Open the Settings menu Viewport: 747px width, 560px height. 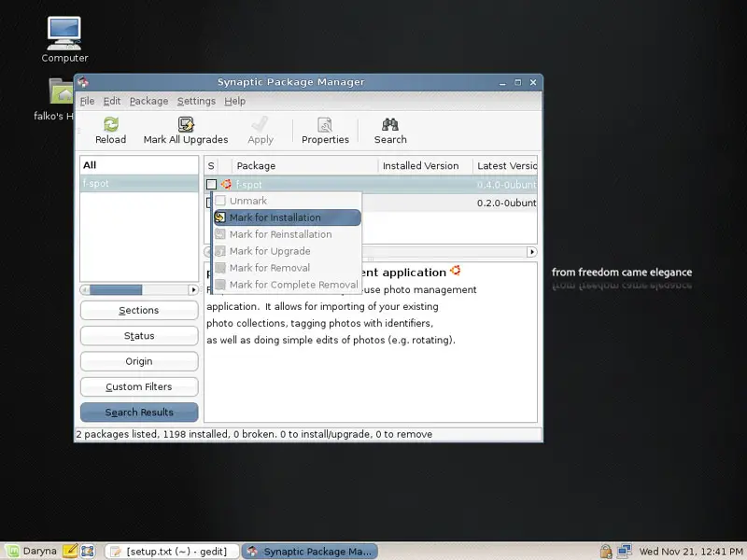pyautogui.click(x=196, y=101)
